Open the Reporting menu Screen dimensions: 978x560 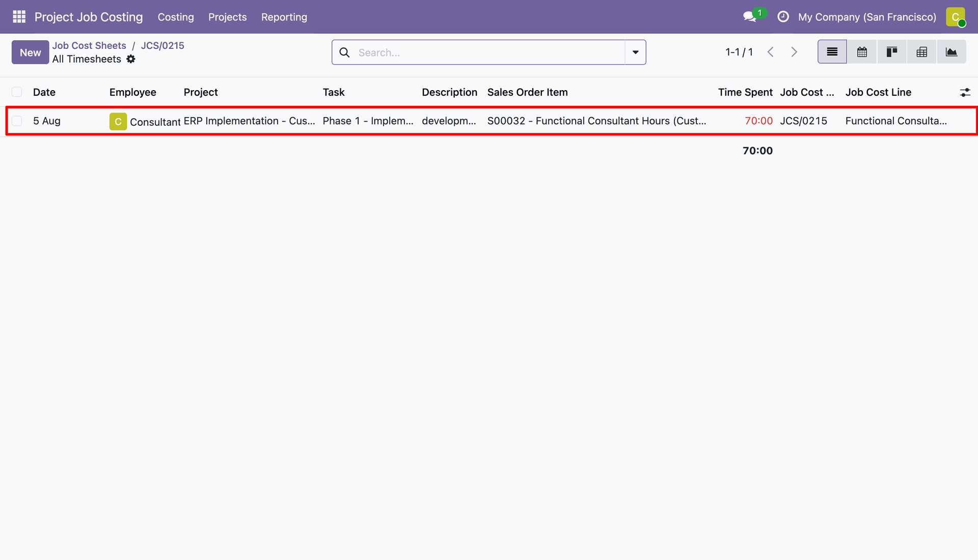tap(284, 17)
